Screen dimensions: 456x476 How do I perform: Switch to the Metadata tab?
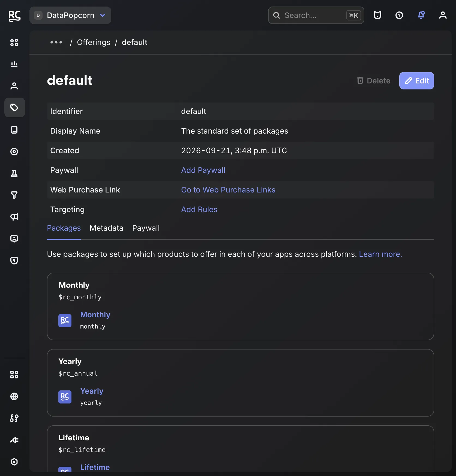[106, 228]
